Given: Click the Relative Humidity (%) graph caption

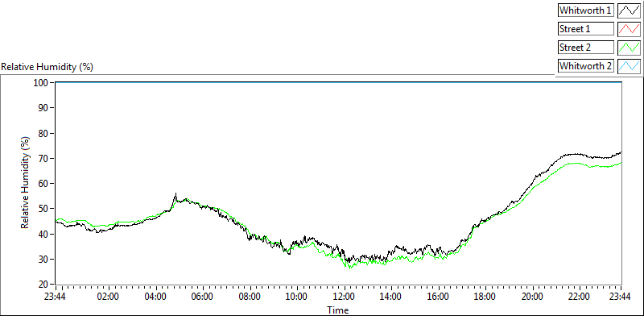Looking at the screenshot, I should click(47, 67).
